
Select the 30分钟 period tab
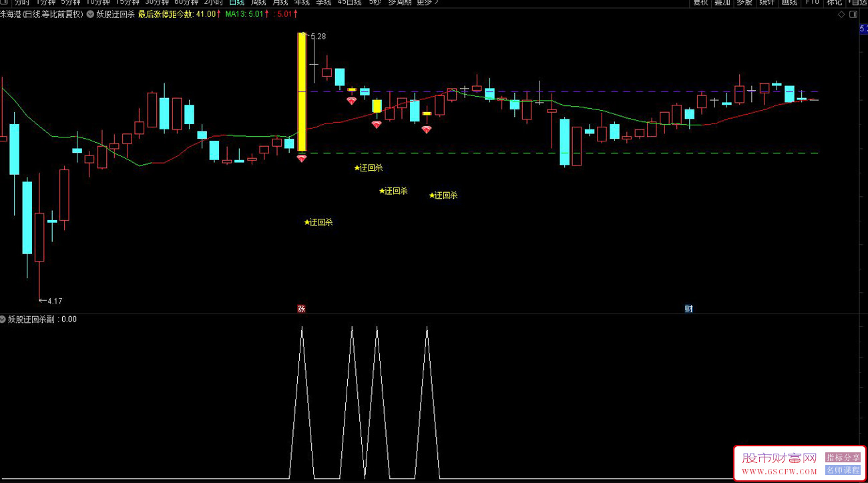157,2
